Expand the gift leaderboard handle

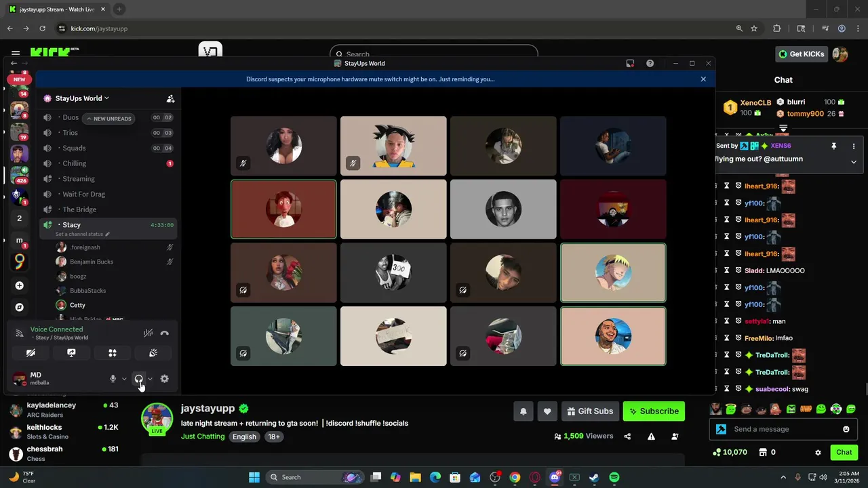pyautogui.click(x=783, y=127)
